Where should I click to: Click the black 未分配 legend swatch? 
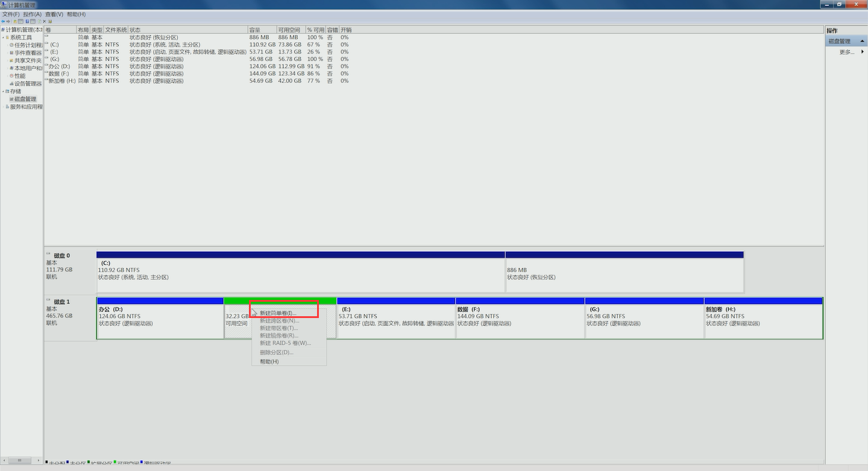pos(46,462)
